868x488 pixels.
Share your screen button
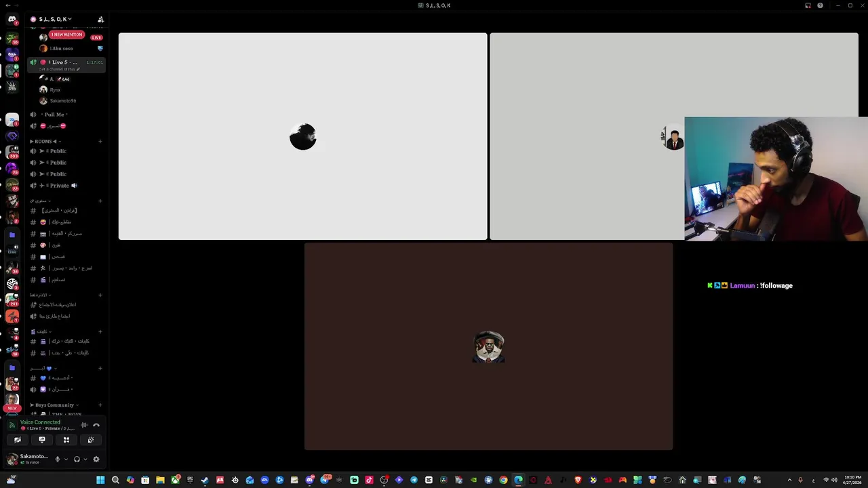(42, 440)
